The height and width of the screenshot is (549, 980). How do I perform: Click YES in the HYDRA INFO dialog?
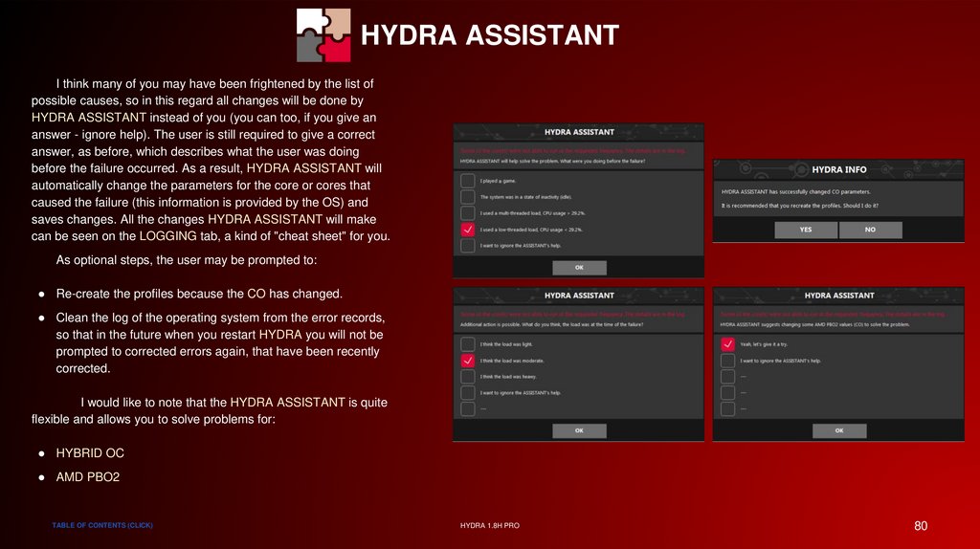806,230
